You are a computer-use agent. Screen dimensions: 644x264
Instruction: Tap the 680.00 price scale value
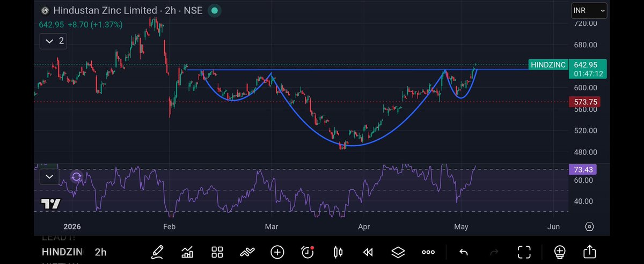[586, 45]
